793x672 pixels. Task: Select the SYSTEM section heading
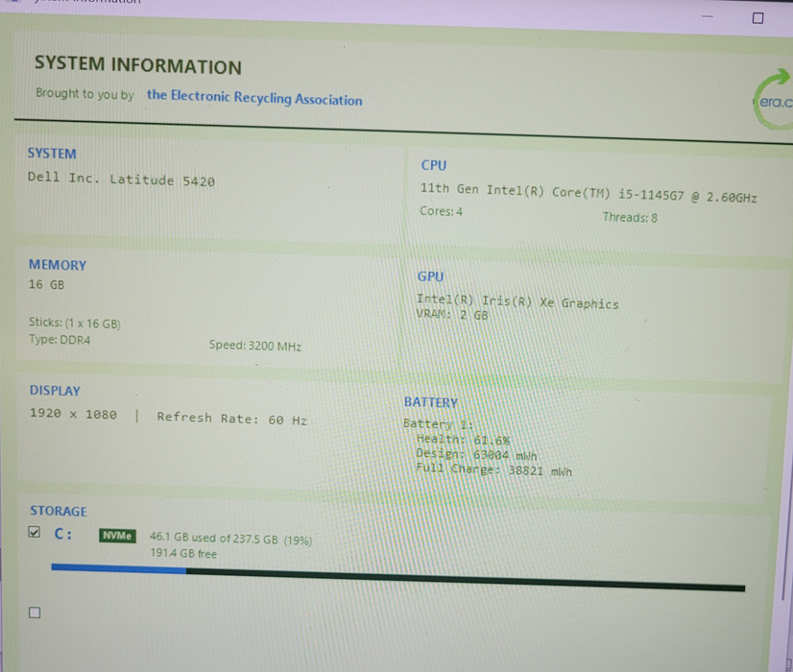pyautogui.click(x=52, y=154)
